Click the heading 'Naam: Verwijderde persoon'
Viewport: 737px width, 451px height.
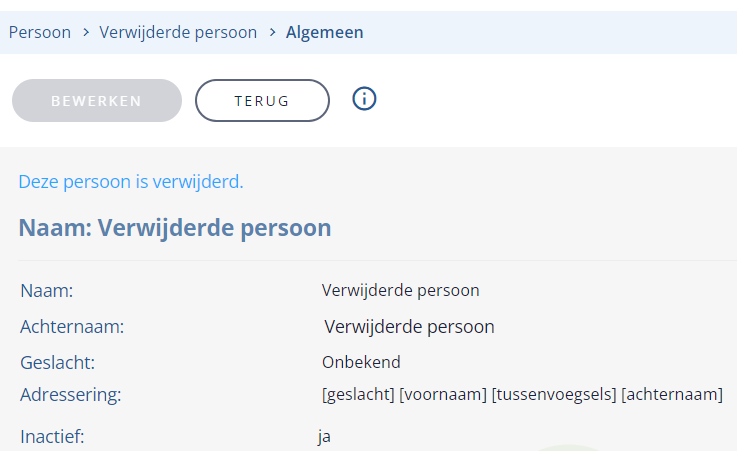175,228
